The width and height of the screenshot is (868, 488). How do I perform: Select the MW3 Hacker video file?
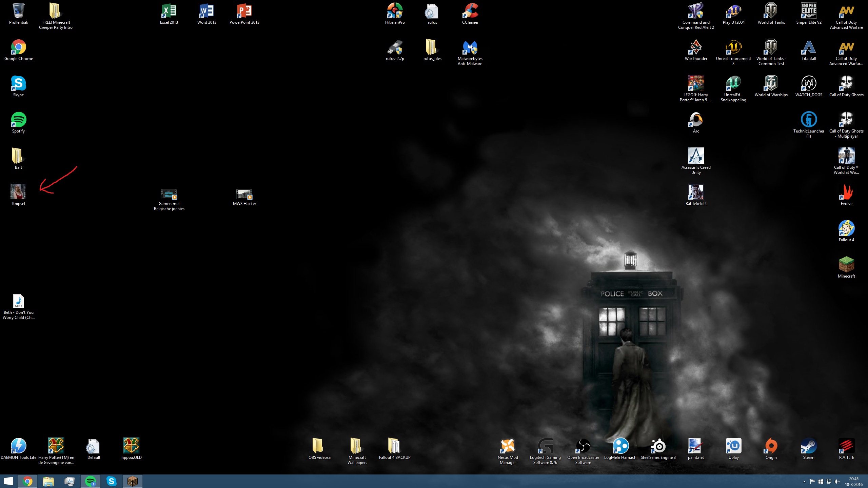pos(244,198)
